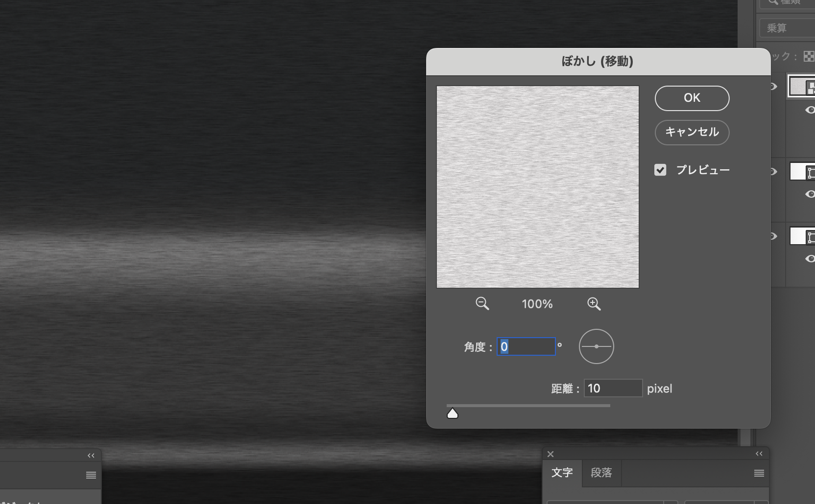Screen dimensions: 815x504
Task: Click the 距離 slider handle
Action: tap(453, 414)
